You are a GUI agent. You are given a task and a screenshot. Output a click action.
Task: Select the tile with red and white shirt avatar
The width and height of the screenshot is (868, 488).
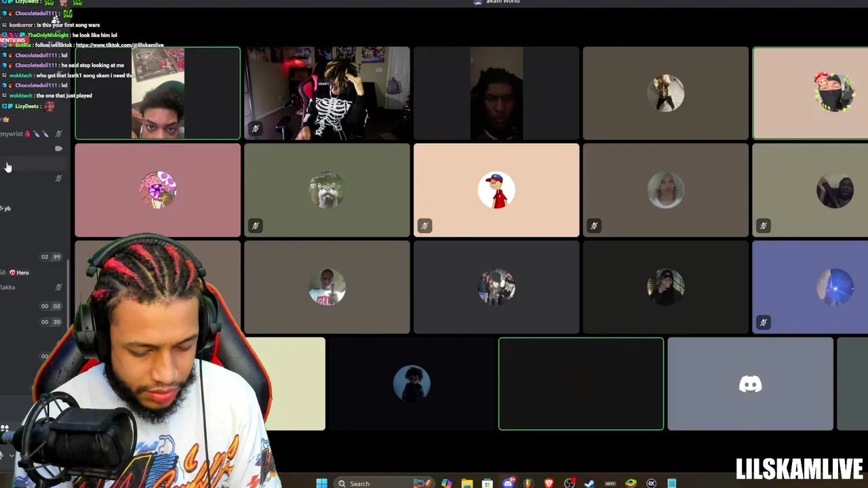[327, 287]
